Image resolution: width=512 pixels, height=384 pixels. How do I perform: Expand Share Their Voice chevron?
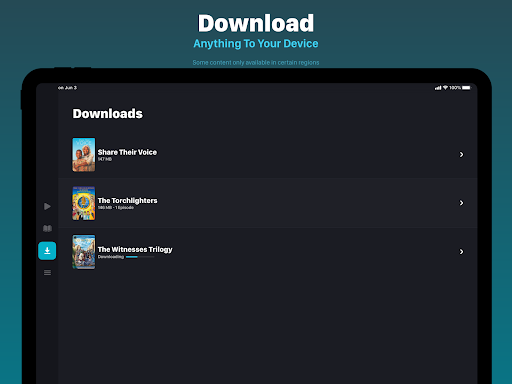point(461,154)
